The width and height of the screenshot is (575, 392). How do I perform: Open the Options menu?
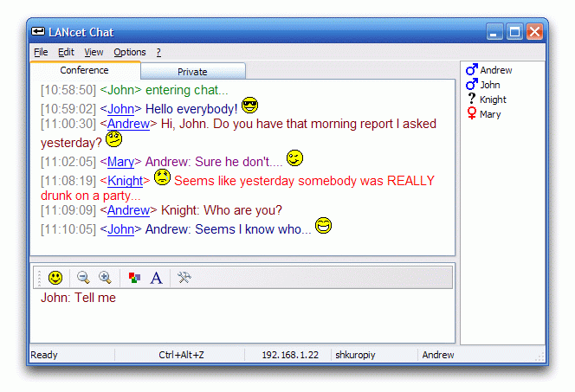point(130,52)
